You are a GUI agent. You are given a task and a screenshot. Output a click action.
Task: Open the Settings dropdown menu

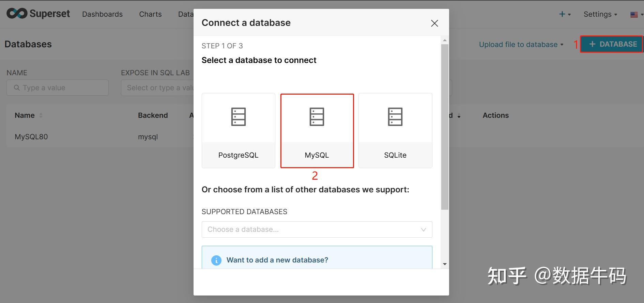[600, 14]
